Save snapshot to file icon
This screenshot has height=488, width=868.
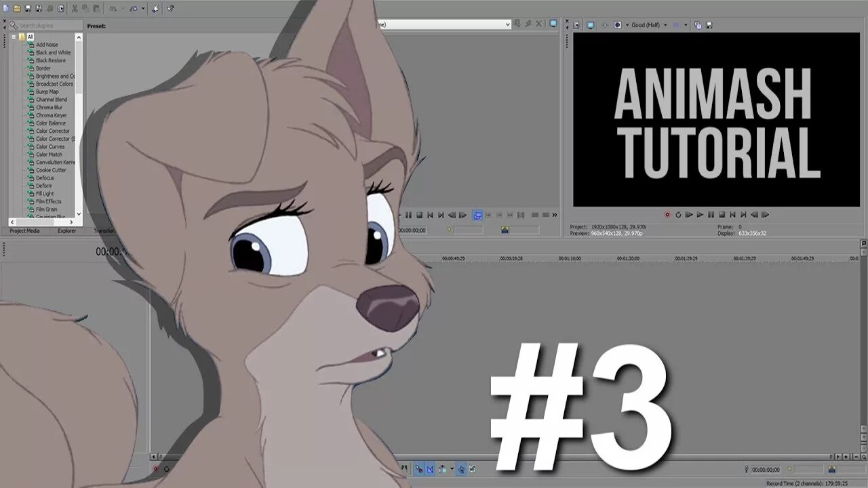[709, 25]
